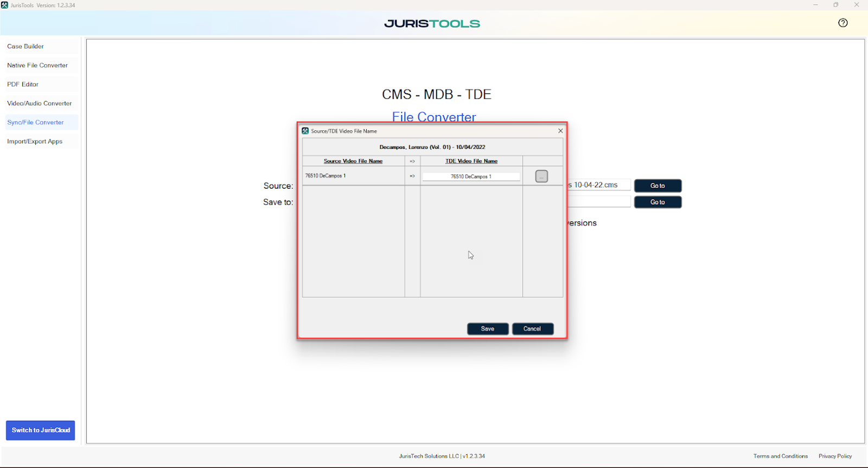Click the JurisTools app icon in title bar
868x468 pixels.
click(x=5, y=5)
